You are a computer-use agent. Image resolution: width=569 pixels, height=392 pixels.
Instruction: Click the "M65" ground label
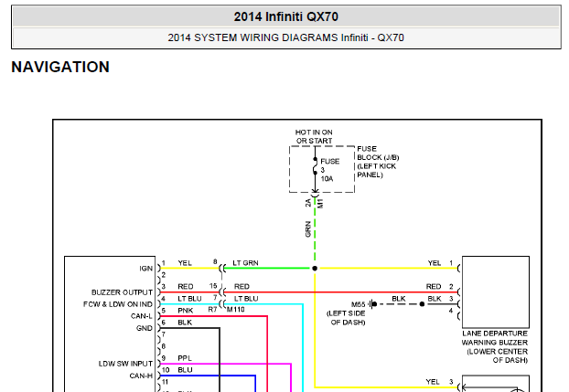coord(359,304)
